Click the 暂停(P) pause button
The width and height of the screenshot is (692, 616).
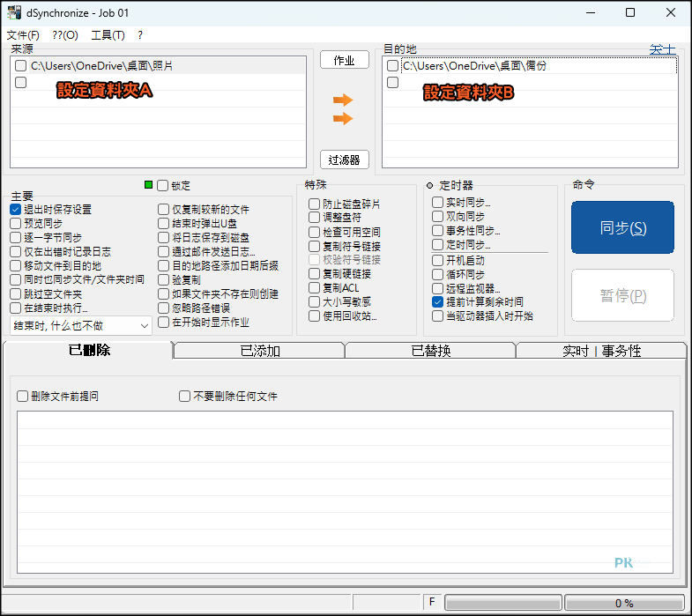[x=622, y=295]
